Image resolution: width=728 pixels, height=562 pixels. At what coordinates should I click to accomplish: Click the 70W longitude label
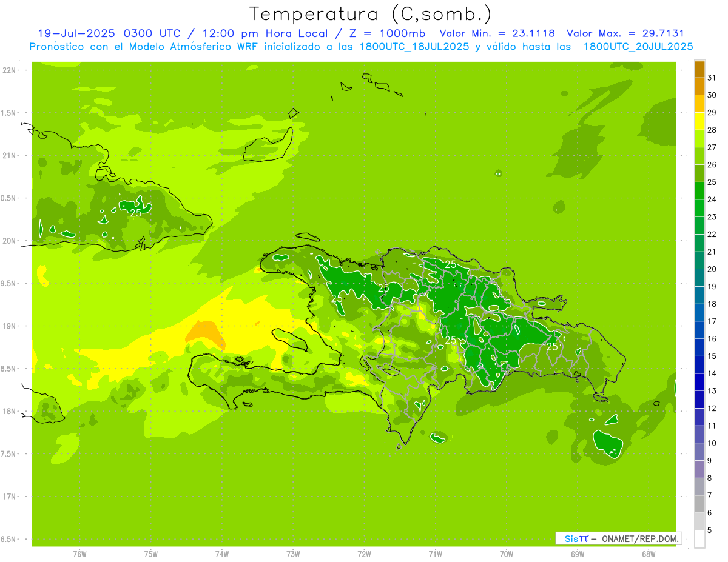point(507,554)
